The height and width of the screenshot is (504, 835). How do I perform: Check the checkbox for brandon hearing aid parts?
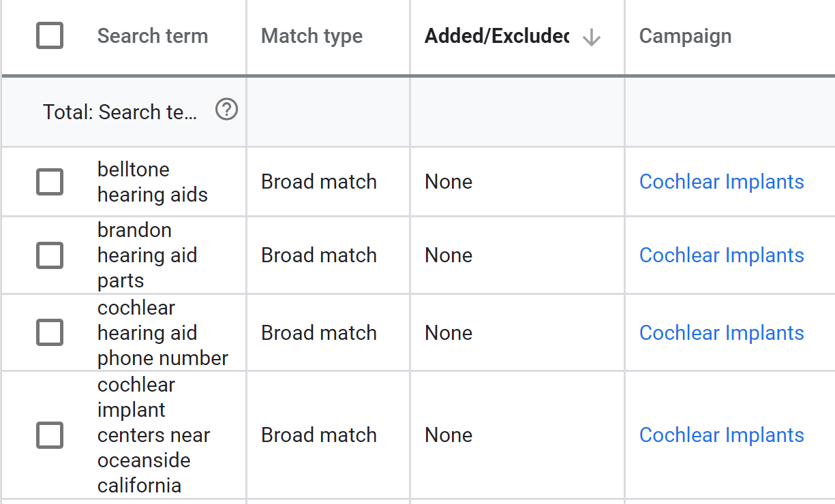49,255
